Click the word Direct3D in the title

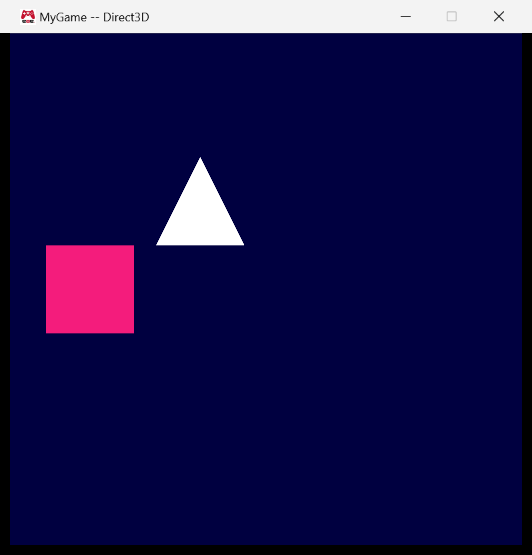(x=126, y=17)
